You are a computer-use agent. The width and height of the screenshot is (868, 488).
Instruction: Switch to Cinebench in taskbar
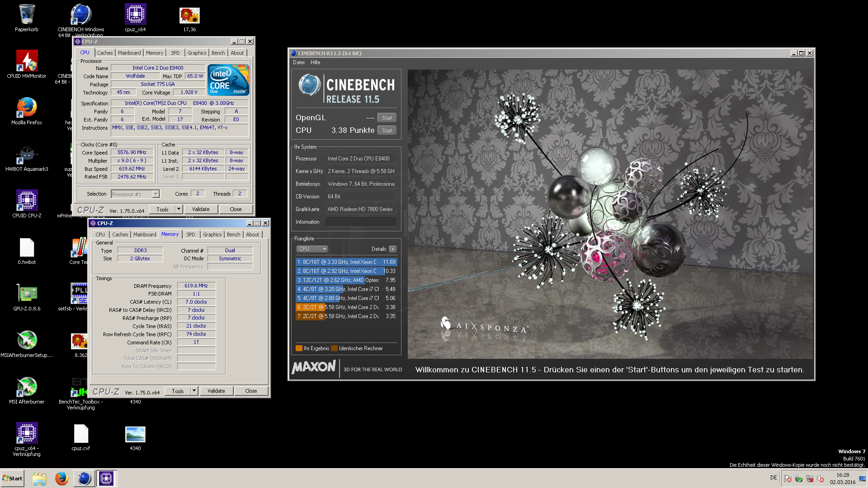84,479
